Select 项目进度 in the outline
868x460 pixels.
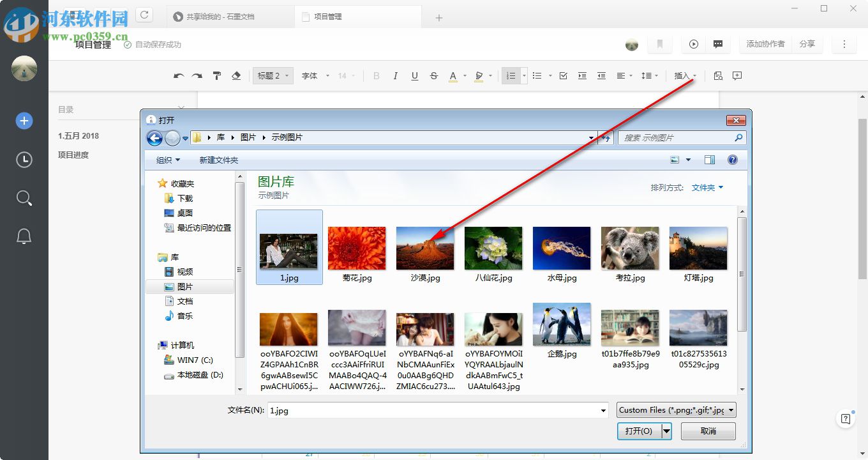point(73,155)
